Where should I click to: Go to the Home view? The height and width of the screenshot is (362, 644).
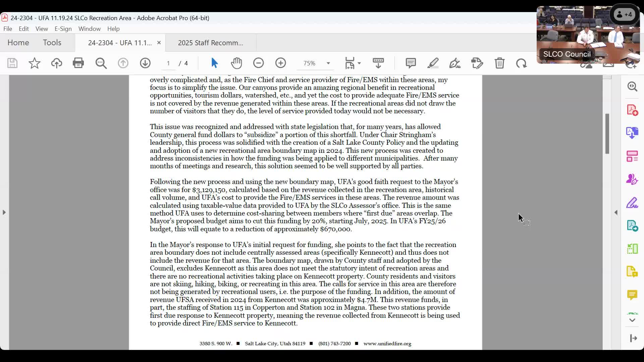[x=18, y=43]
